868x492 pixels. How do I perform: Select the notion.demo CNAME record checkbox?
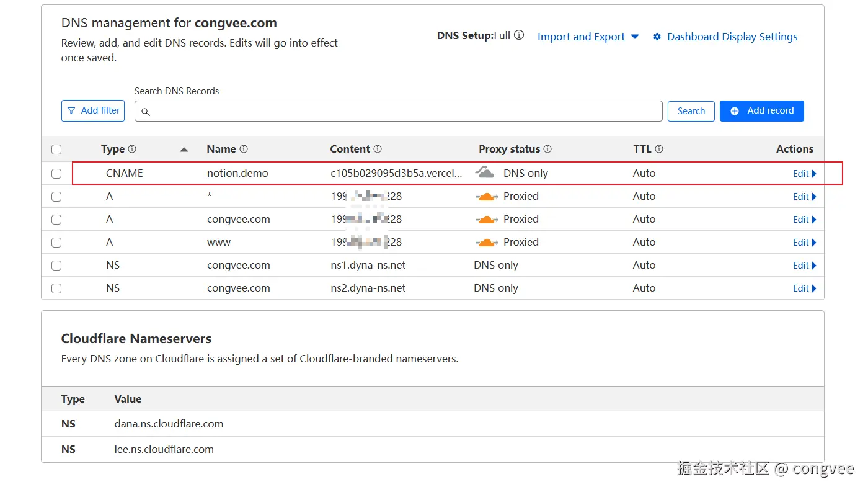click(x=56, y=174)
